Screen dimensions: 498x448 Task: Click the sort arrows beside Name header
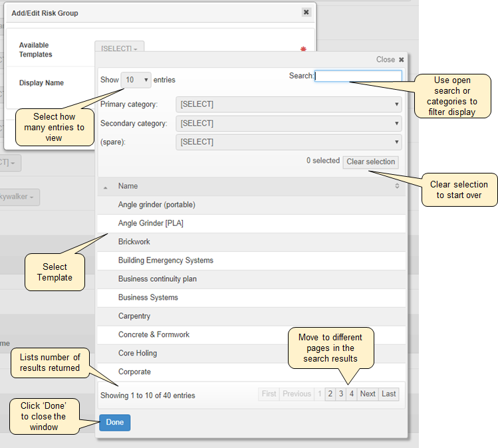tap(397, 186)
